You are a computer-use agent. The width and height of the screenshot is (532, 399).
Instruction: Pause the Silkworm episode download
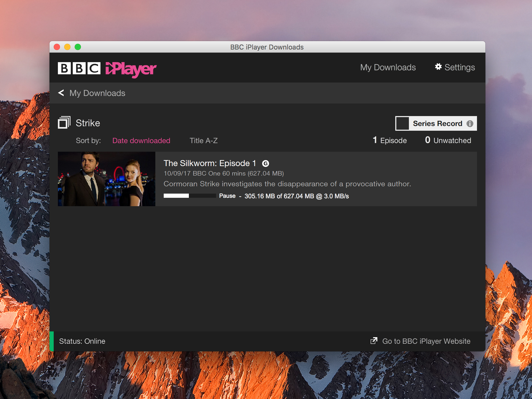[227, 196]
